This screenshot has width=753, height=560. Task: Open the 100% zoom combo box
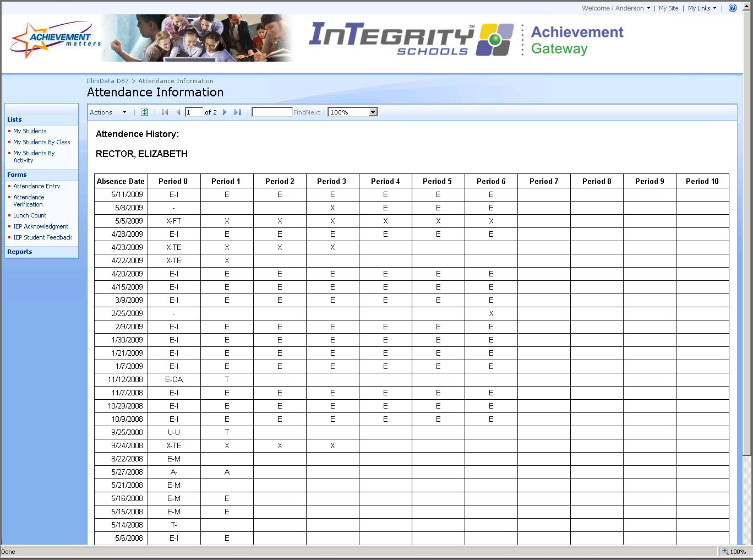(353, 112)
